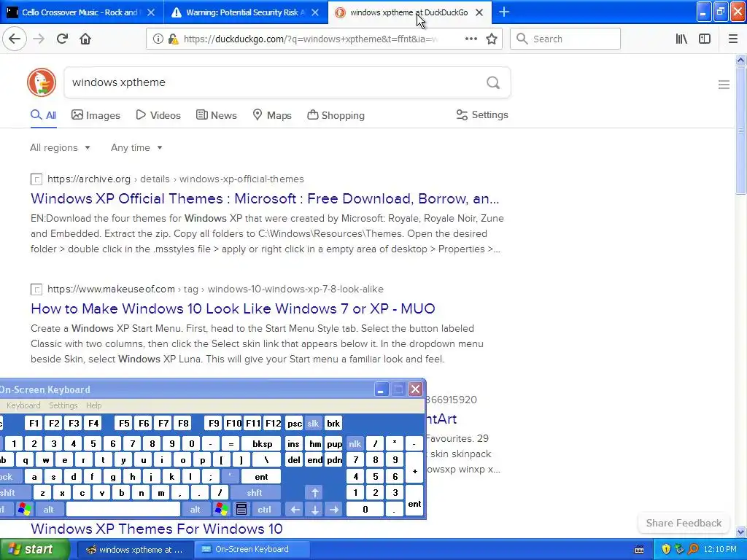Open How to Make Windows 10 result

pos(233,308)
